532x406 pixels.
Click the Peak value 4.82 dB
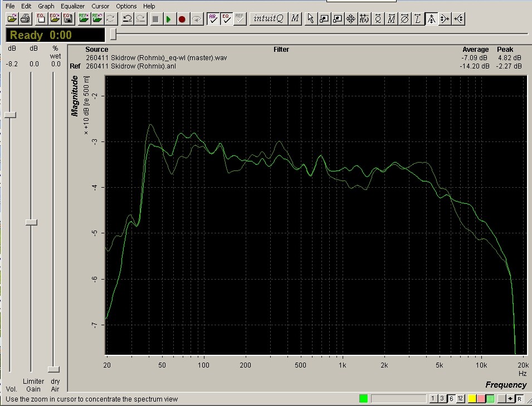click(x=509, y=58)
